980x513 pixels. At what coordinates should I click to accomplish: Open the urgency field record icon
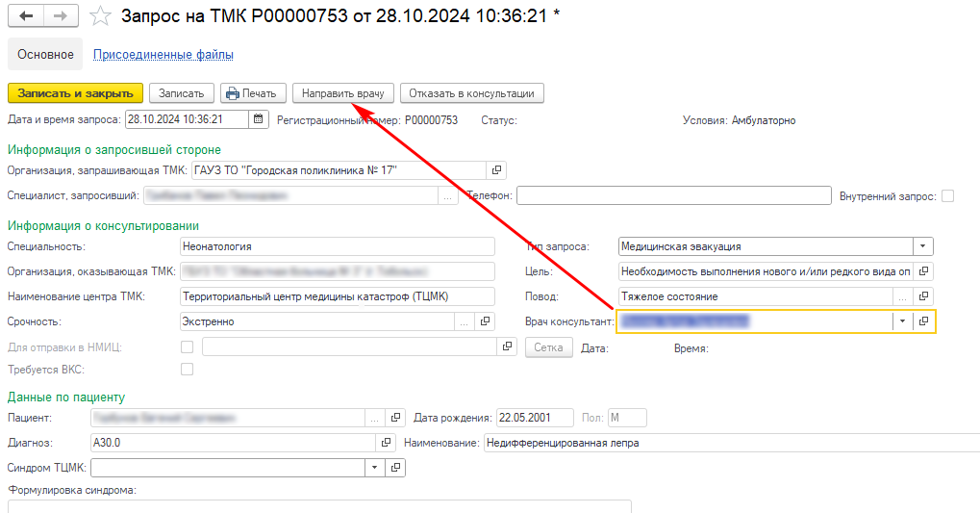pyautogui.click(x=486, y=321)
